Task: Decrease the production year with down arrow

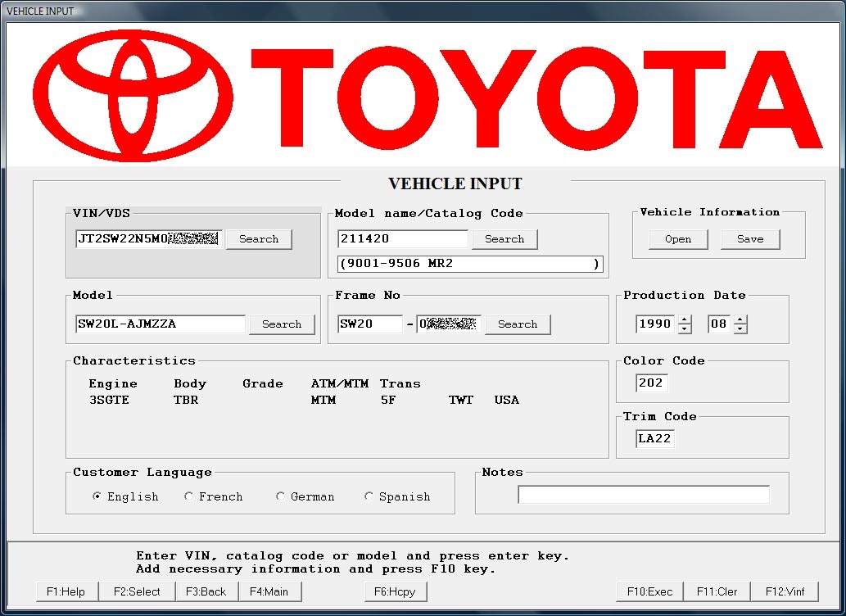Action: click(x=685, y=329)
